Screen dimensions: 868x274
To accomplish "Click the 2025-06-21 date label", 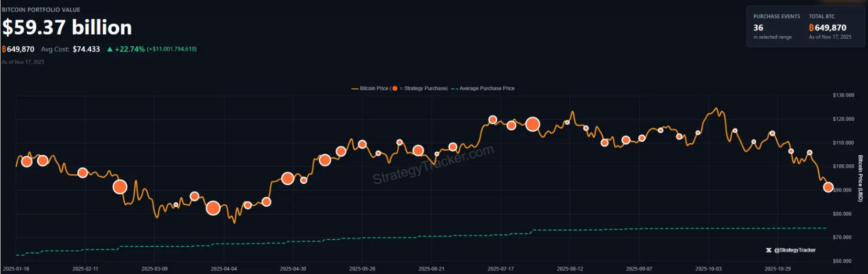I will click(x=431, y=269).
